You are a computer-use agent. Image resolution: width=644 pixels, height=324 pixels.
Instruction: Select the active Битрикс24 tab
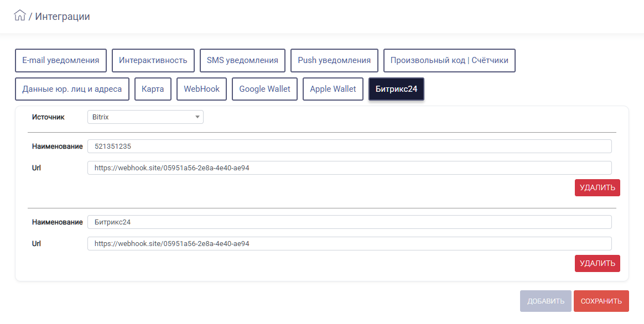[x=396, y=89]
